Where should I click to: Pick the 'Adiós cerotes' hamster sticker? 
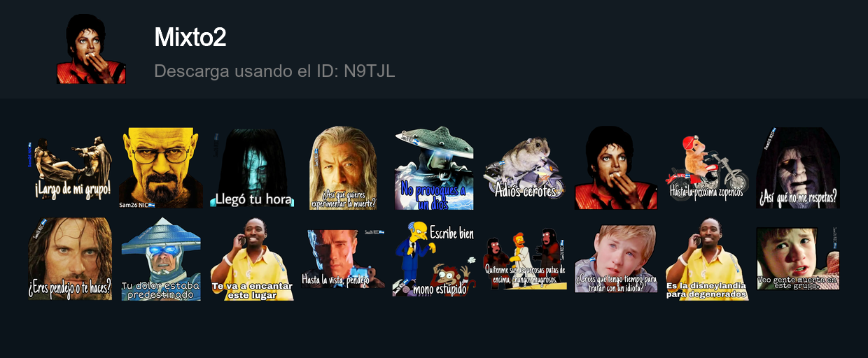pyautogui.click(x=525, y=168)
